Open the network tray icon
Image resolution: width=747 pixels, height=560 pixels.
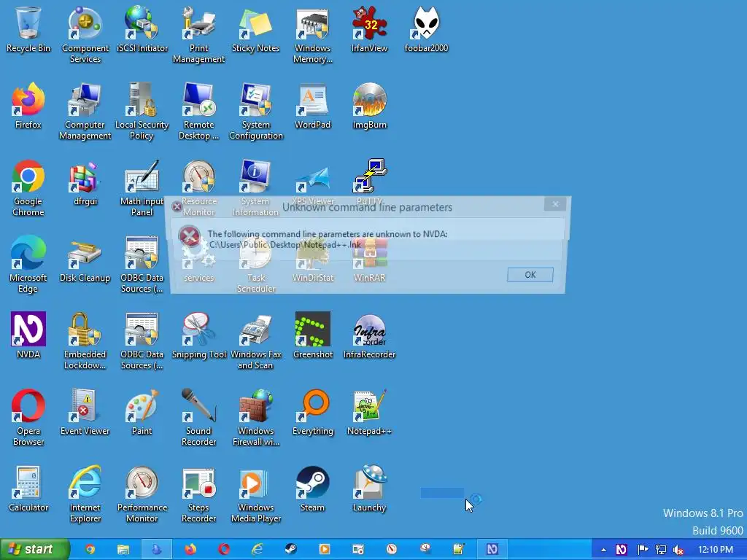[x=661, y=550]
